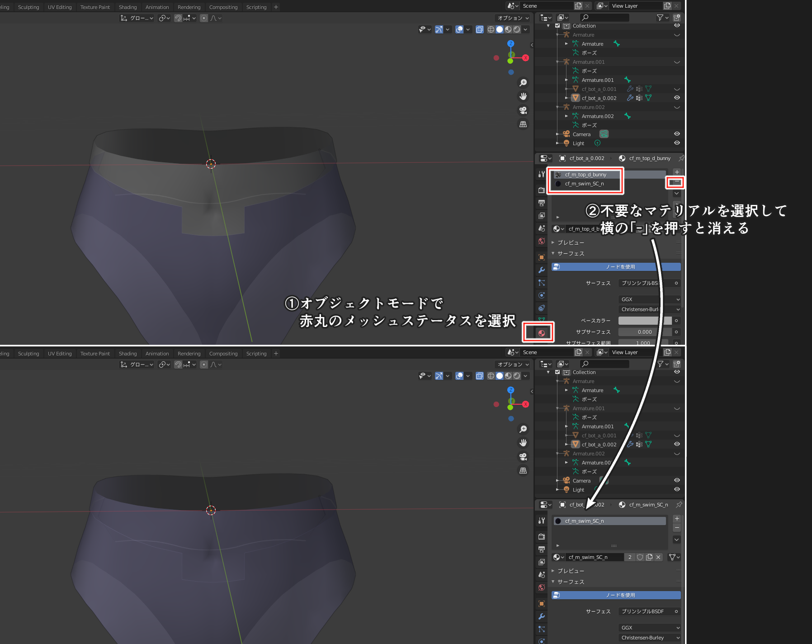The image size is (812, 644).
Task: Open shading options dropdown in upper viewport
Action: [x=525, y=29]
